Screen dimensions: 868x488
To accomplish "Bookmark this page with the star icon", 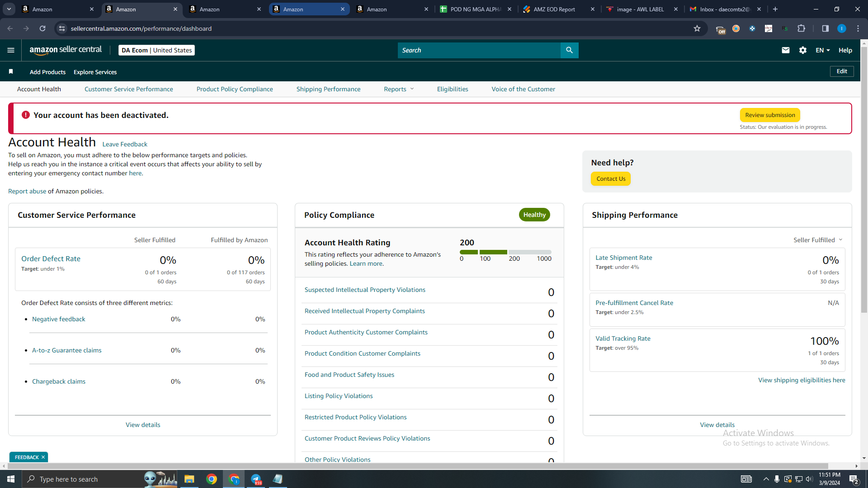I will 697,28.
